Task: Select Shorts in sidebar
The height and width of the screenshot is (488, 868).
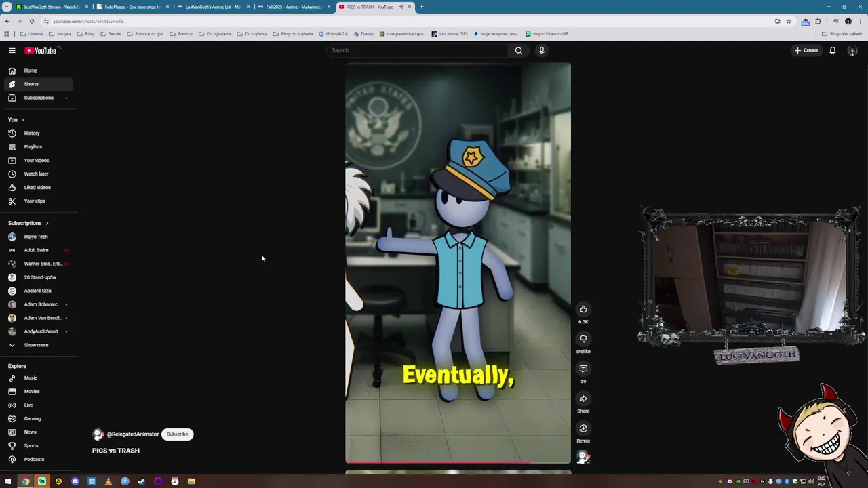Action: tap(39, 84)
